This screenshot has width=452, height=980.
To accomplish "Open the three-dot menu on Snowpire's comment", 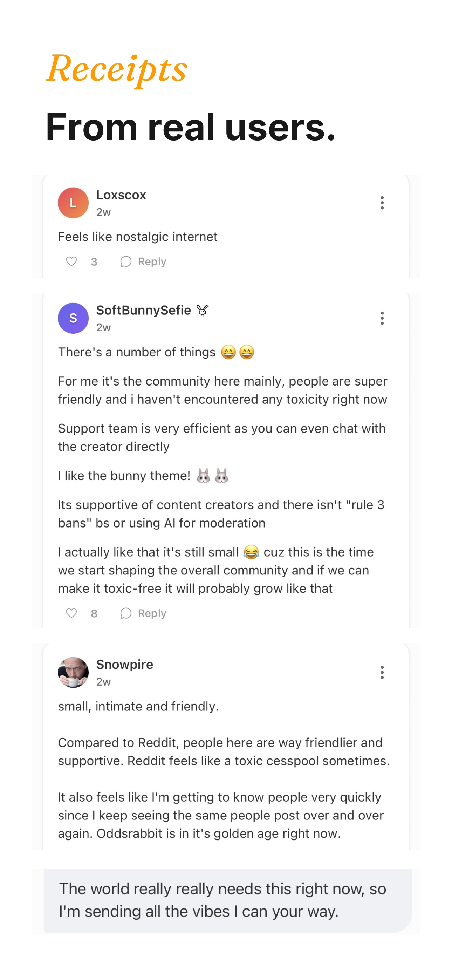I will 382,672.
